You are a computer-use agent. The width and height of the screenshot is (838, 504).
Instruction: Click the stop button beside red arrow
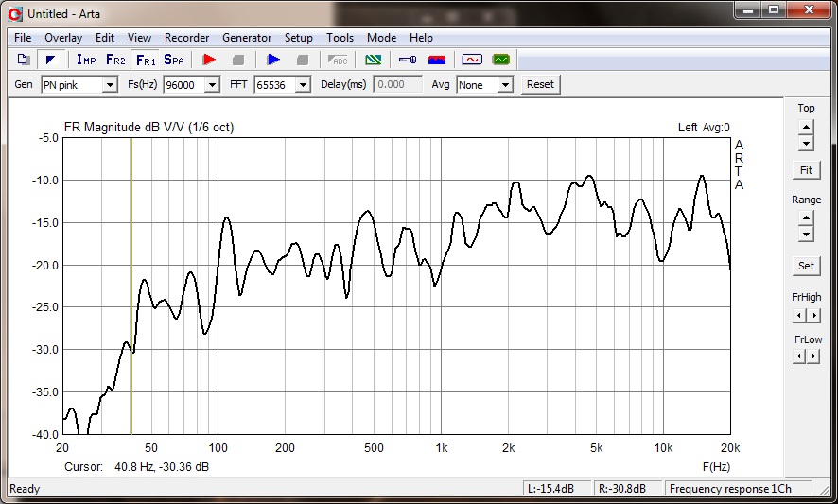pyautogui.click(x=238, y=60)
